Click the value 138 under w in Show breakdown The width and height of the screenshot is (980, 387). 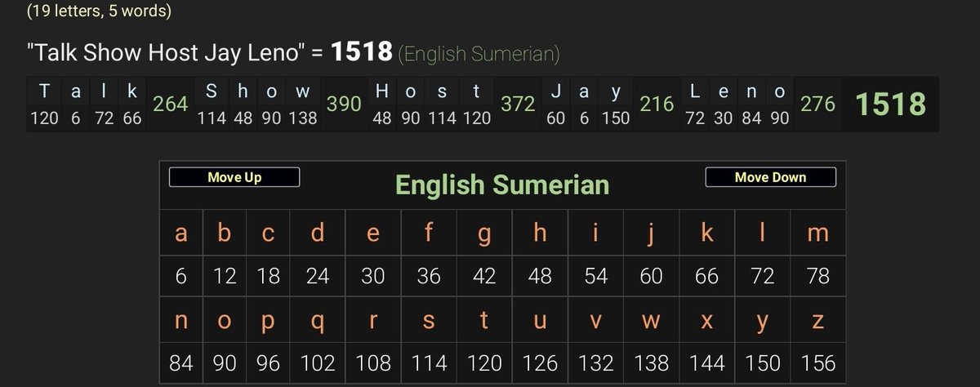(x=302, y=118)
